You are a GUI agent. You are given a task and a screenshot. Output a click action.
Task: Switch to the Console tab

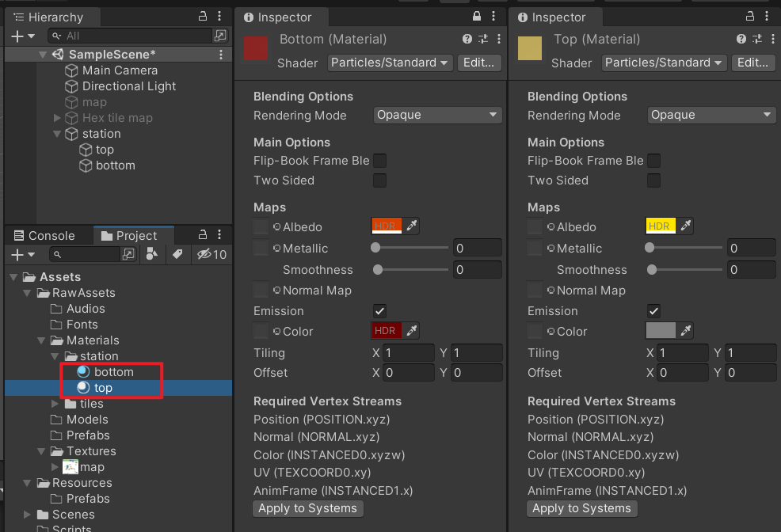coord(45,235)
